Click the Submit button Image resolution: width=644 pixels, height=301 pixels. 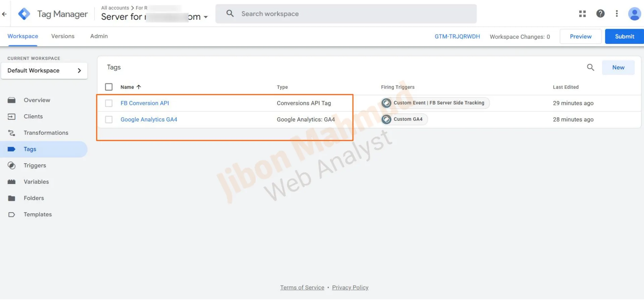coord(624,37)
